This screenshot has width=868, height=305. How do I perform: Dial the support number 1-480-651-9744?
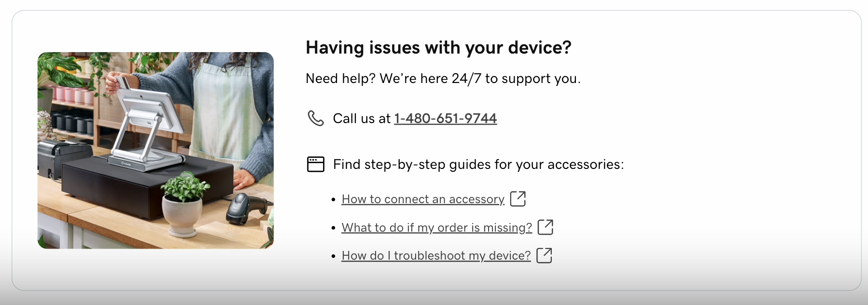click(x=445, y=119)
